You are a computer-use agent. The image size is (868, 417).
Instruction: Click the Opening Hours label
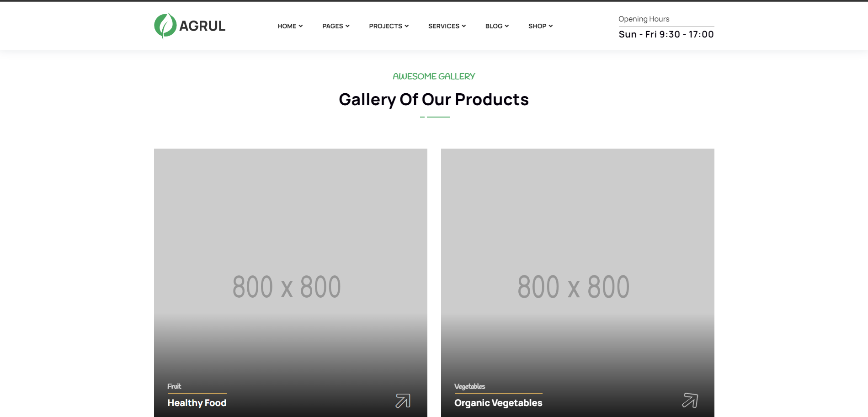coord(644,19)
